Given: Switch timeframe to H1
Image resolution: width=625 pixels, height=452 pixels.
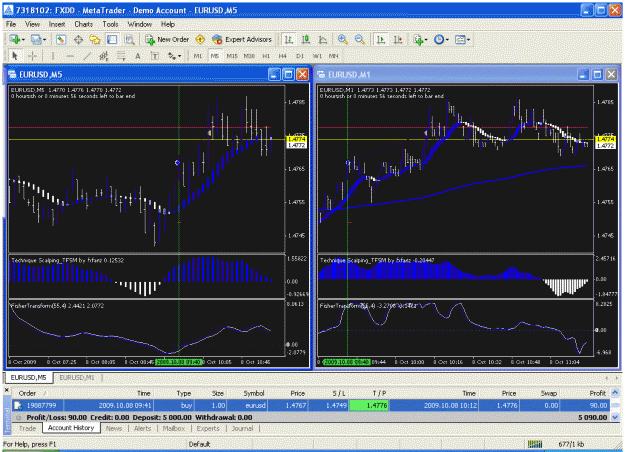Looking at the screenshot, I should 266,56.
